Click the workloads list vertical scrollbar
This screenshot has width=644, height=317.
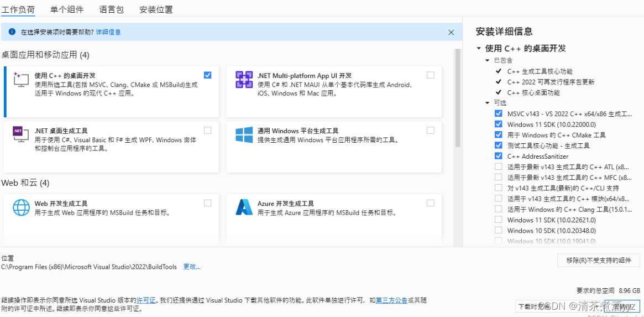[x=458, y=98]
